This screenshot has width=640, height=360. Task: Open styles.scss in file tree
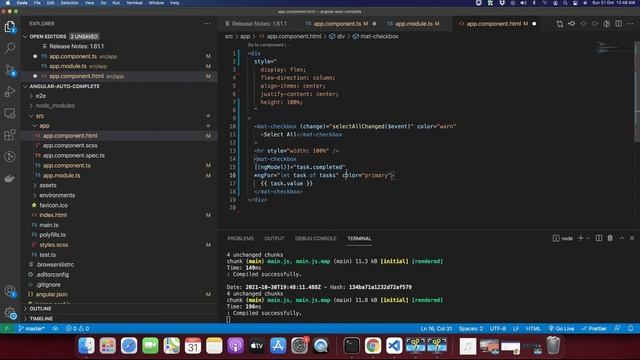tap(54, 245)
